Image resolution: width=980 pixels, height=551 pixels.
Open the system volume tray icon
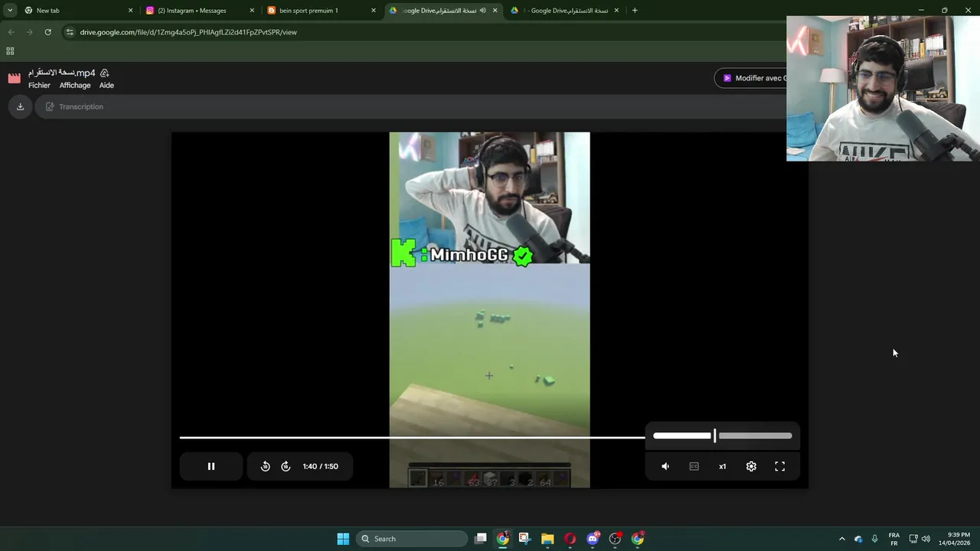coord(926,539)
